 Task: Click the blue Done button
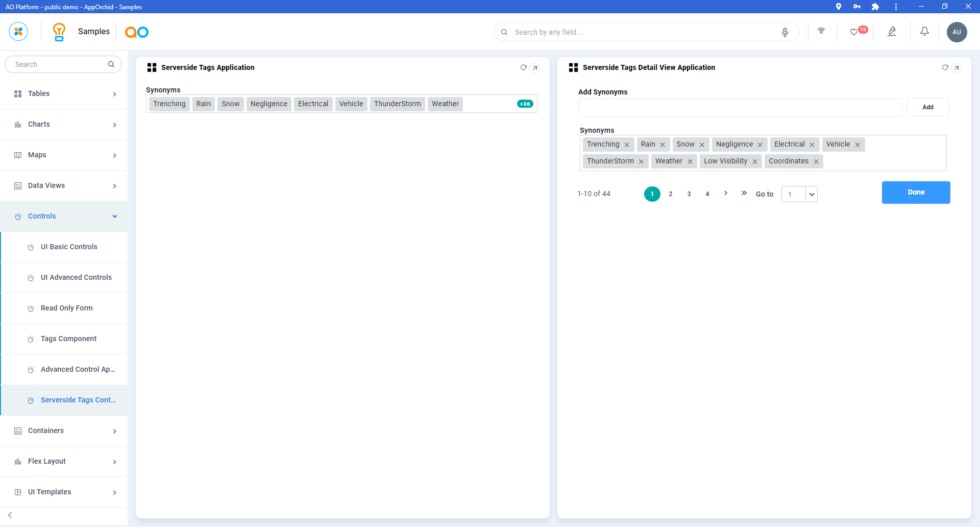pos(916,193)
